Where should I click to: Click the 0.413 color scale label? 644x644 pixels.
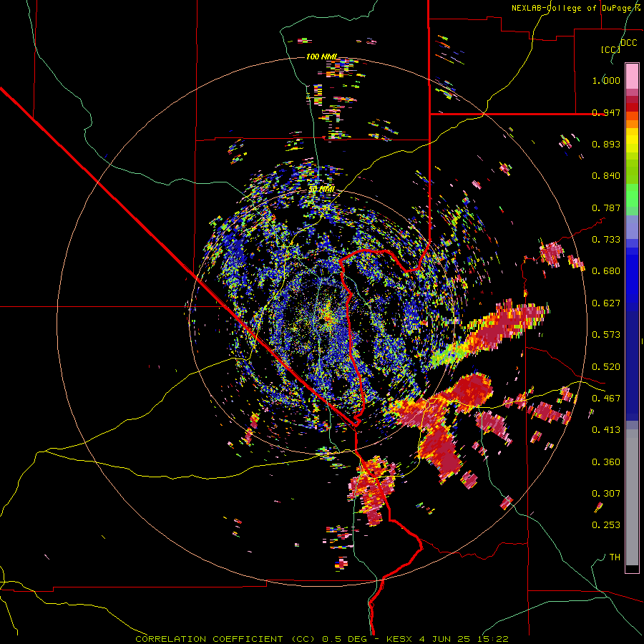coord(606,430)
